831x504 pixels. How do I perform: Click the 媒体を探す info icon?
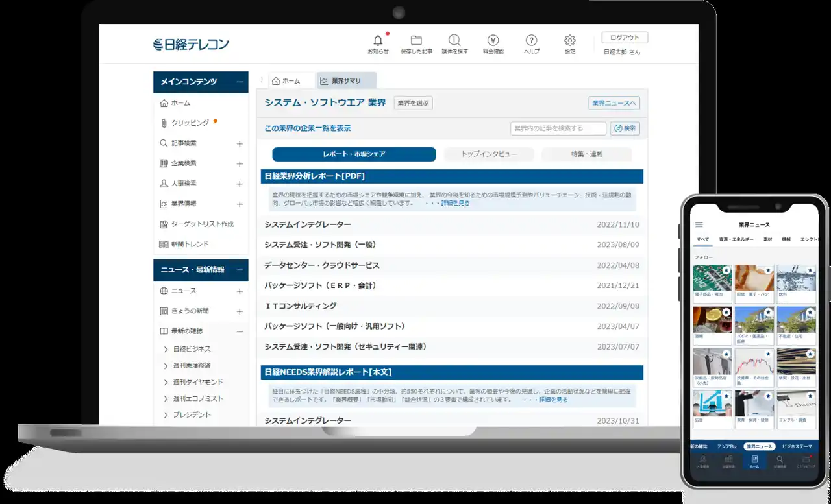[454, 40]
